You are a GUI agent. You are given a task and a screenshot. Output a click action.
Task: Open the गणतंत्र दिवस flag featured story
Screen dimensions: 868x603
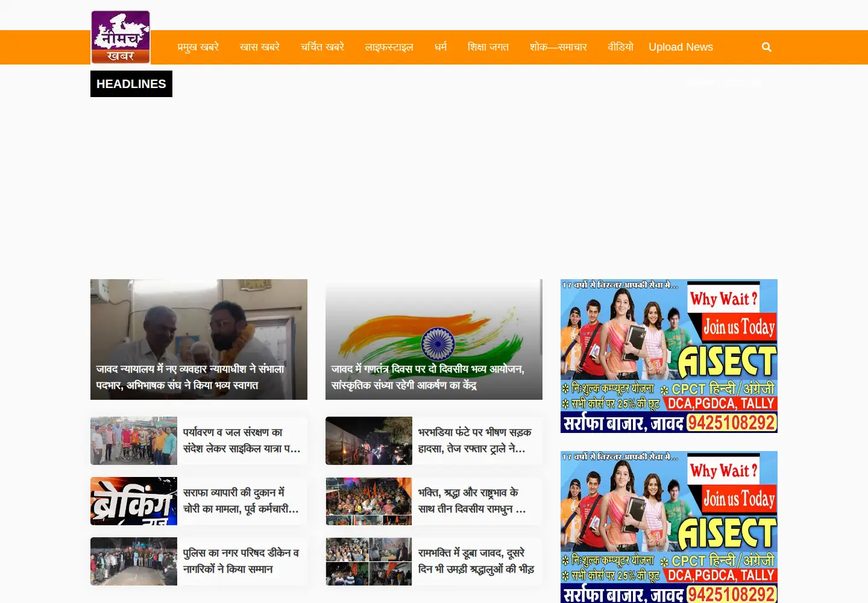point(434,339)
